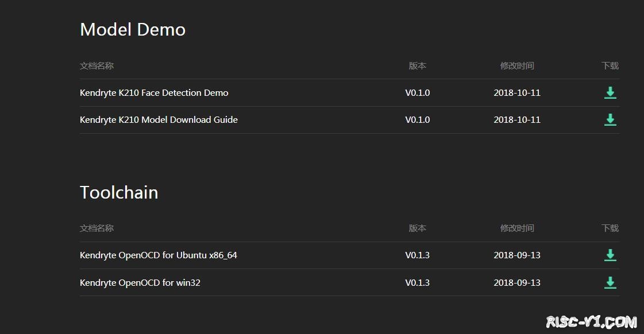
Task: Download Kendryte K210 Face Detection Demo
Action: click(610, 92)
